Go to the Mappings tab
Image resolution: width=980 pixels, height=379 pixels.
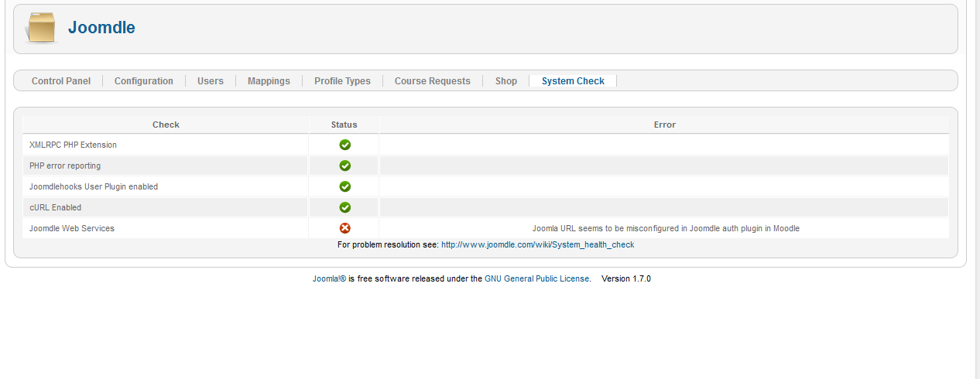(269, 80)
